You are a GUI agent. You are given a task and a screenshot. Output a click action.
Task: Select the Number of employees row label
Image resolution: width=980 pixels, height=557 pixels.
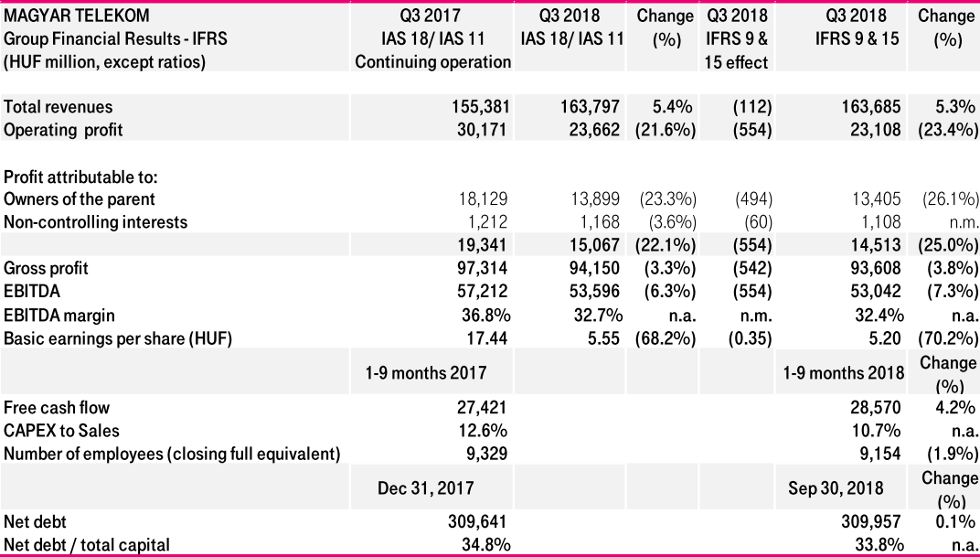click(172, 453)
